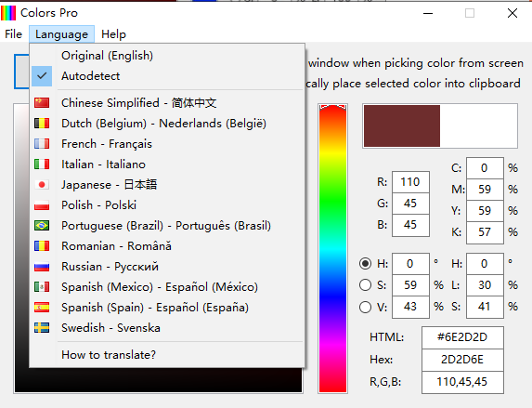Click the Belgian flag icon

click(42, 124)
